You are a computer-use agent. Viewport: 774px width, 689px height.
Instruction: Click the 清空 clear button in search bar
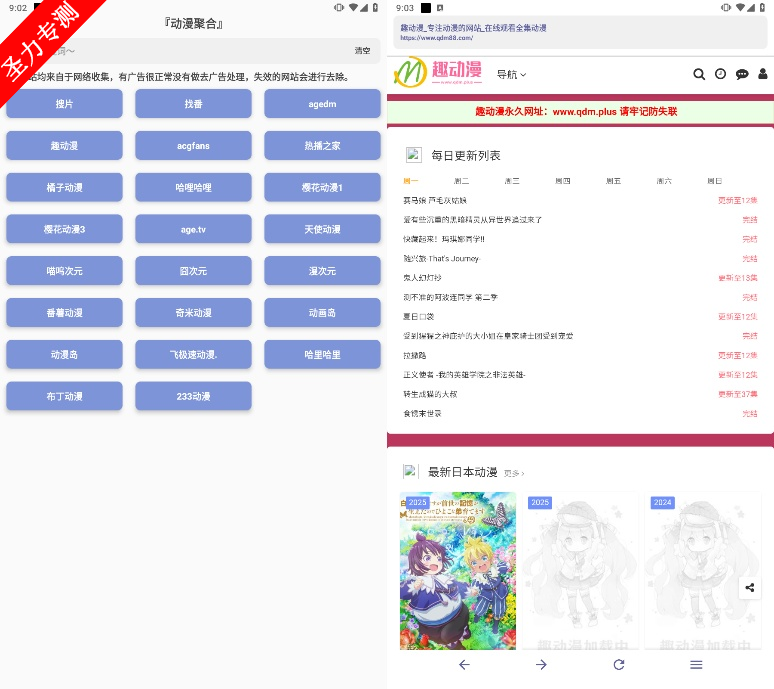[362, 50]
